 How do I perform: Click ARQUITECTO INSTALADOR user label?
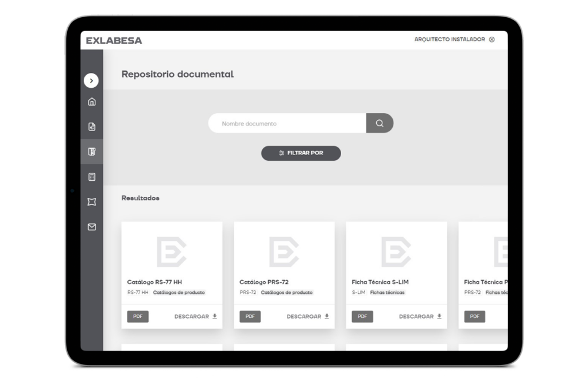tap(449, 40)
